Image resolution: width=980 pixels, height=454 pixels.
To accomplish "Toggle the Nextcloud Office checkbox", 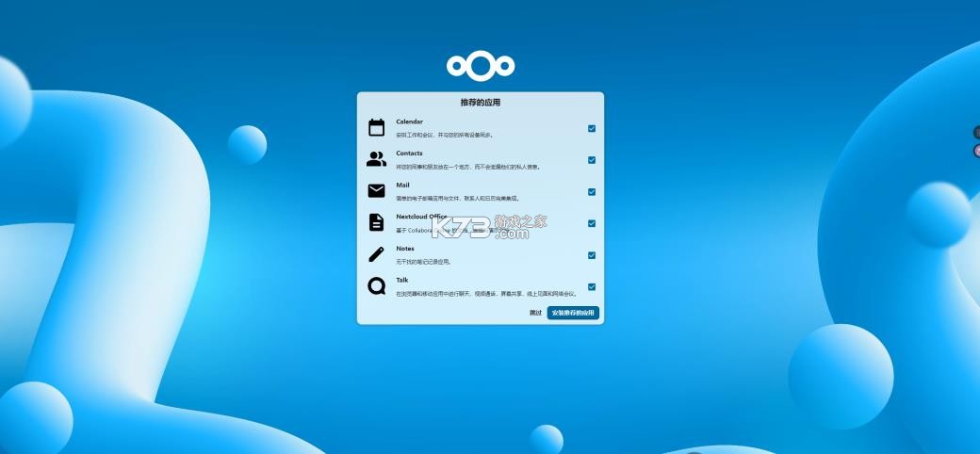I will (x=591, y=223).
